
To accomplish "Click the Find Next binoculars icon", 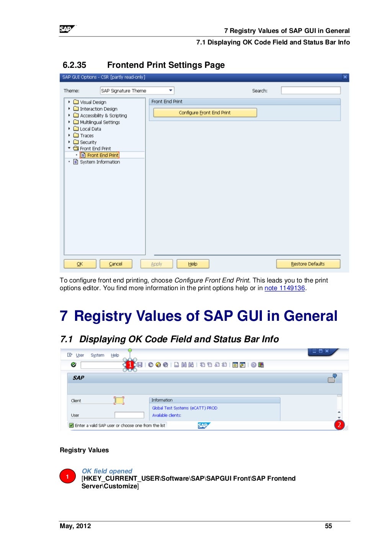I will click(191, 365).
